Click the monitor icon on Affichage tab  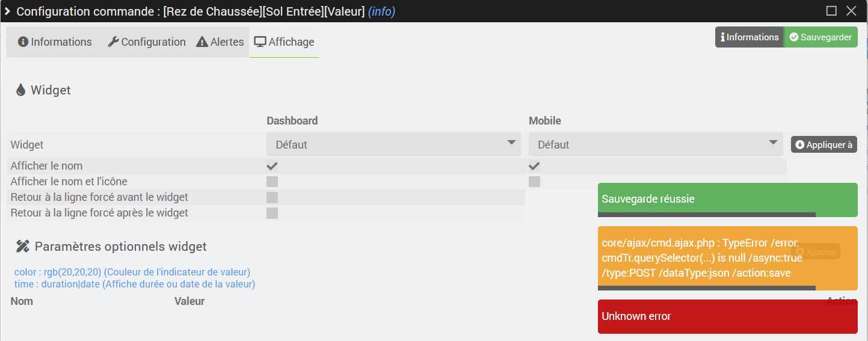tap(260, 42)
